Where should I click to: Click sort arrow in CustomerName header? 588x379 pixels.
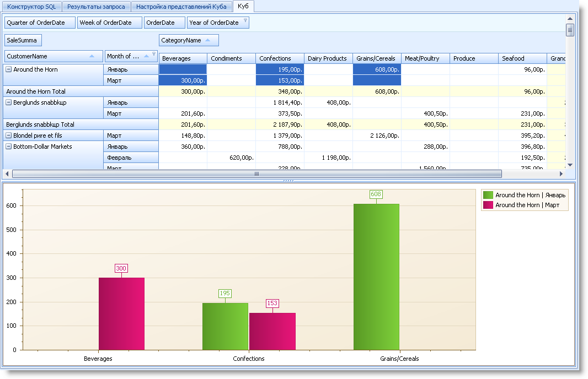[92, 56]
